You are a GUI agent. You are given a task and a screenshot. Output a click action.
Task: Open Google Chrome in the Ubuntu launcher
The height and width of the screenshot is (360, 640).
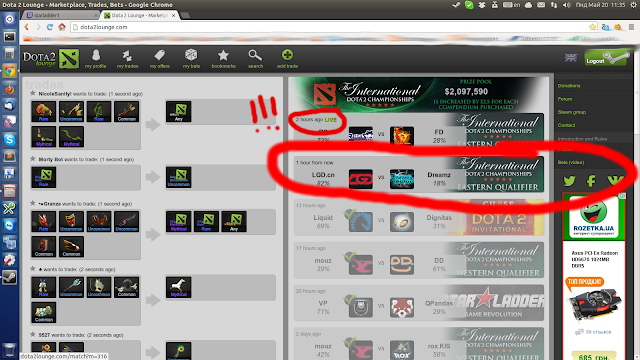click(9, 71)
